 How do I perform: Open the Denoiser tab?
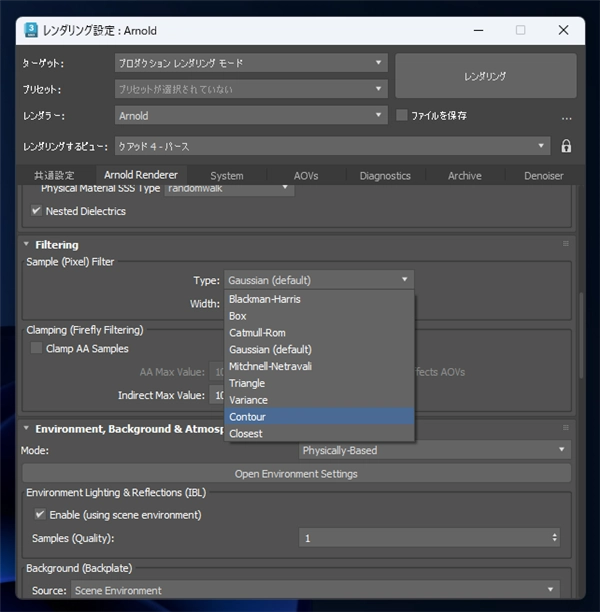coord(544,176)
